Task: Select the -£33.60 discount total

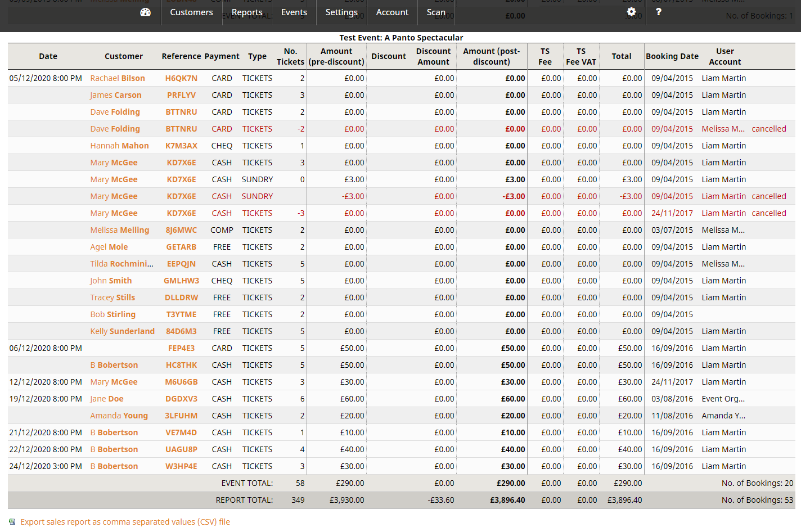Action: pyautogui.click(x=441, y=500)
